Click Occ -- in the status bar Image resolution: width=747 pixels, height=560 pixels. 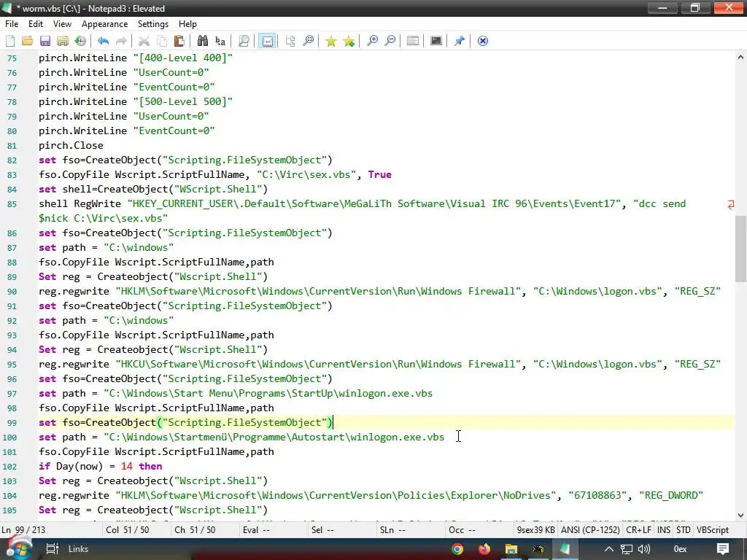coord(462,530)
